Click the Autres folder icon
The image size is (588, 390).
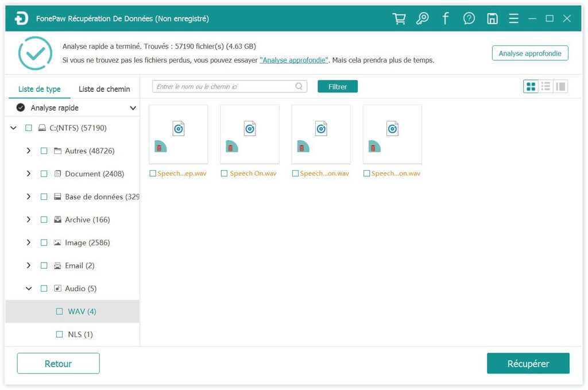pyautogui.click(x=57, y=150)
